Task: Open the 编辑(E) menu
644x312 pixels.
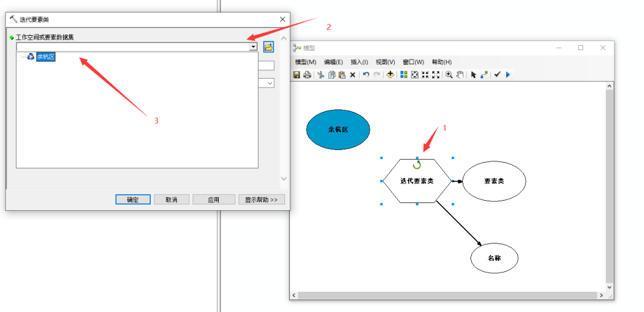Action: (333, 63)
